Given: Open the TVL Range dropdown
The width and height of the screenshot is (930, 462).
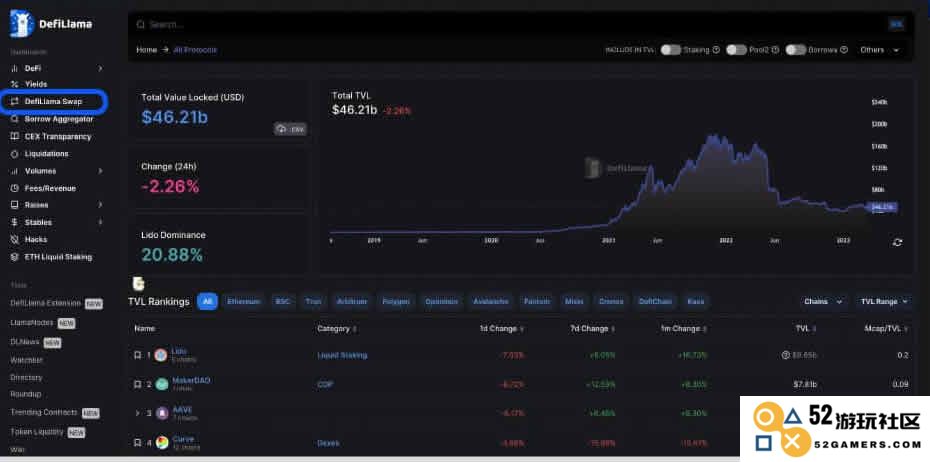Looking at the screenshot, I should pos(884,302).
